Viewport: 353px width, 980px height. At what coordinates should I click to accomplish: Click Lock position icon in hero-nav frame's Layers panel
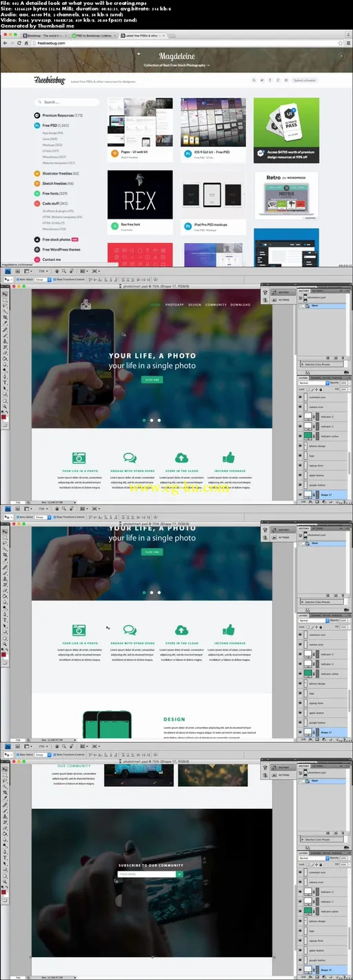click(x=317, y=389)
